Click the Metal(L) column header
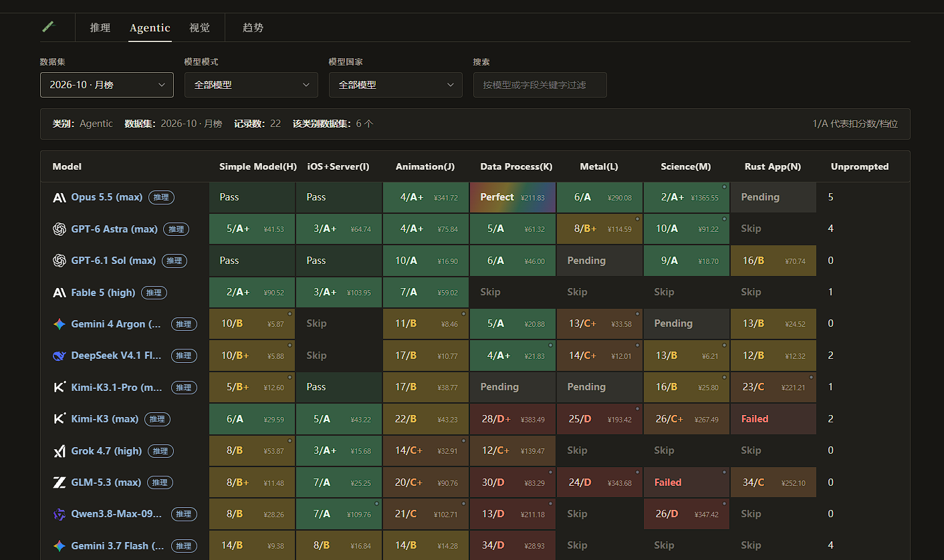The height and width of the screenshot is (560, 944). click(x=599, y=166)
